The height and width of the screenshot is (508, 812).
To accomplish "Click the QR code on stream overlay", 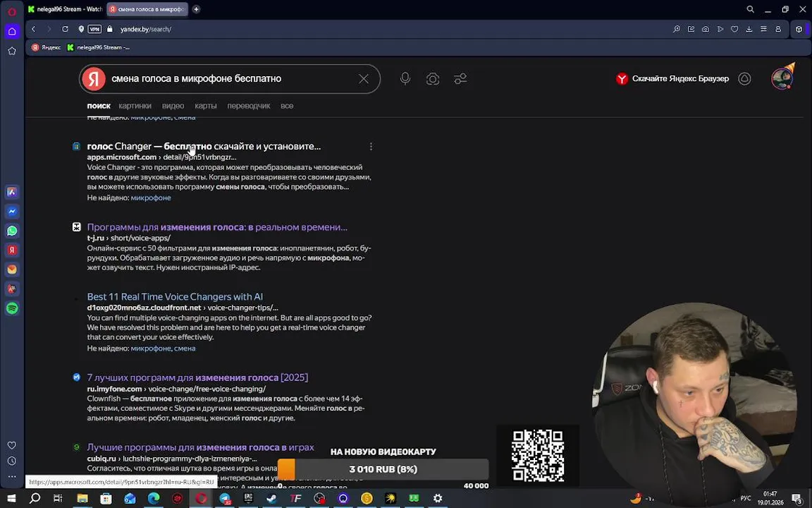I will coord(538,455).
